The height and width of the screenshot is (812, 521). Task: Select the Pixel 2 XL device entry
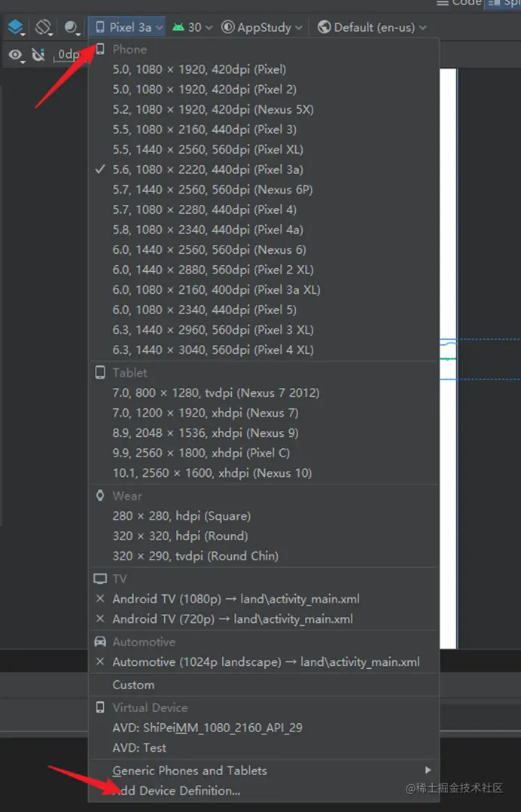[x=264, y=270]
